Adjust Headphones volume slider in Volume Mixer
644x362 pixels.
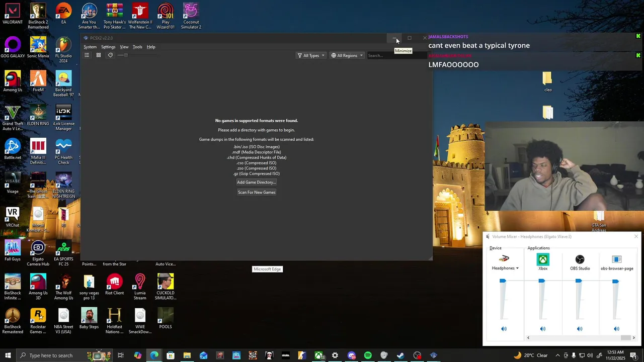[503, 281]
